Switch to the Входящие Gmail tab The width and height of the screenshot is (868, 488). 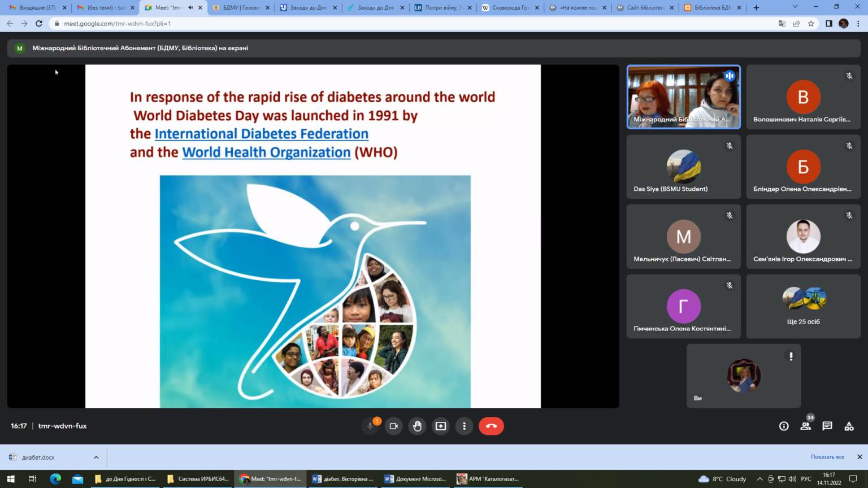35,8
